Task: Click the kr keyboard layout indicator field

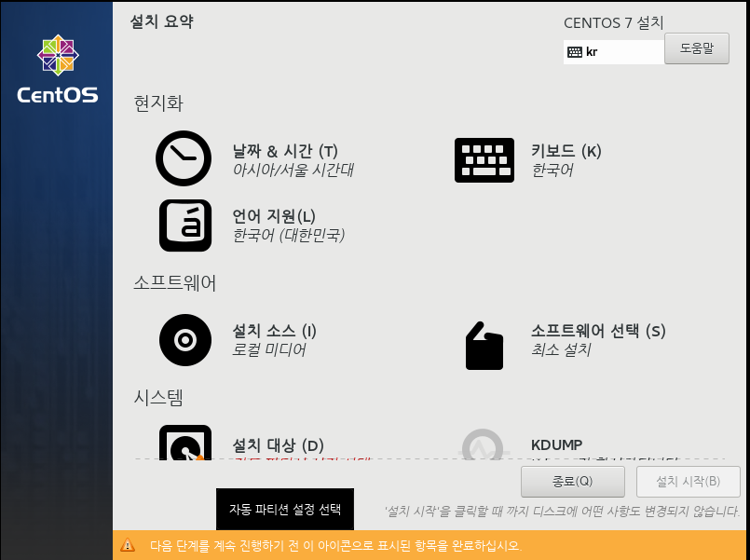Action: 614,51
